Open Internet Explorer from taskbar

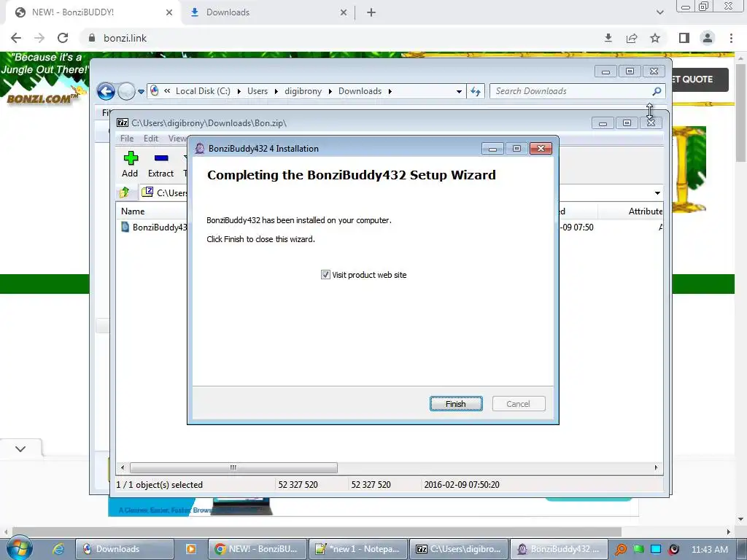click(x=58, y=549)
